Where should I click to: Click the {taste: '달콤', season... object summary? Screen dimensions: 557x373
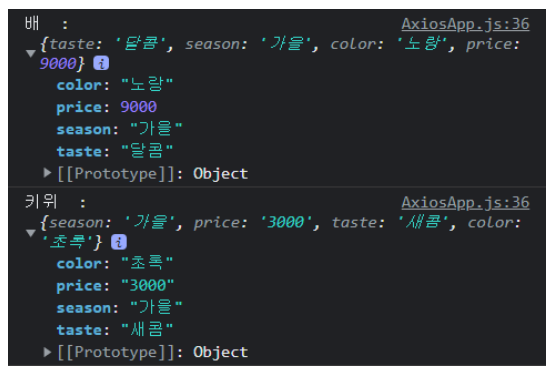click(280, 54)
